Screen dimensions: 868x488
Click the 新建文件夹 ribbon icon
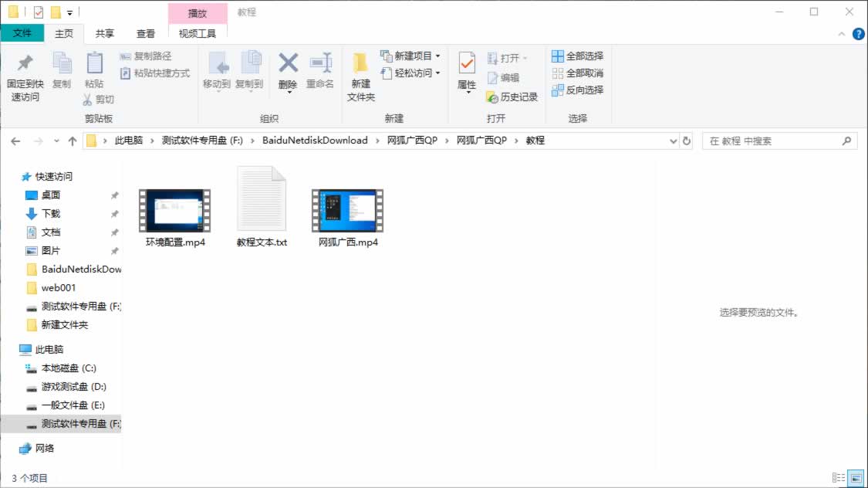tap(360, 63)
